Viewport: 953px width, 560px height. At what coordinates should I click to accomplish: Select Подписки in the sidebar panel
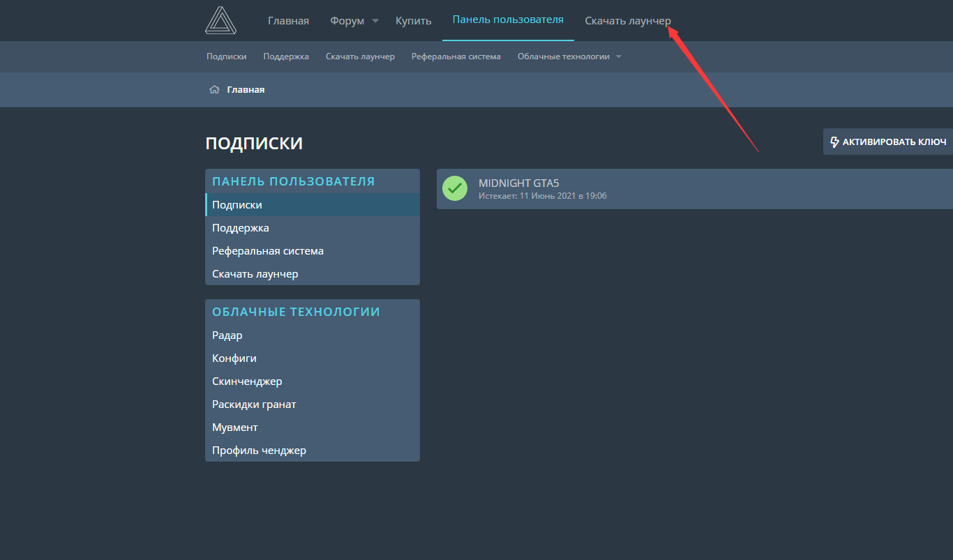pyautogui.click(x=313, y=205)
